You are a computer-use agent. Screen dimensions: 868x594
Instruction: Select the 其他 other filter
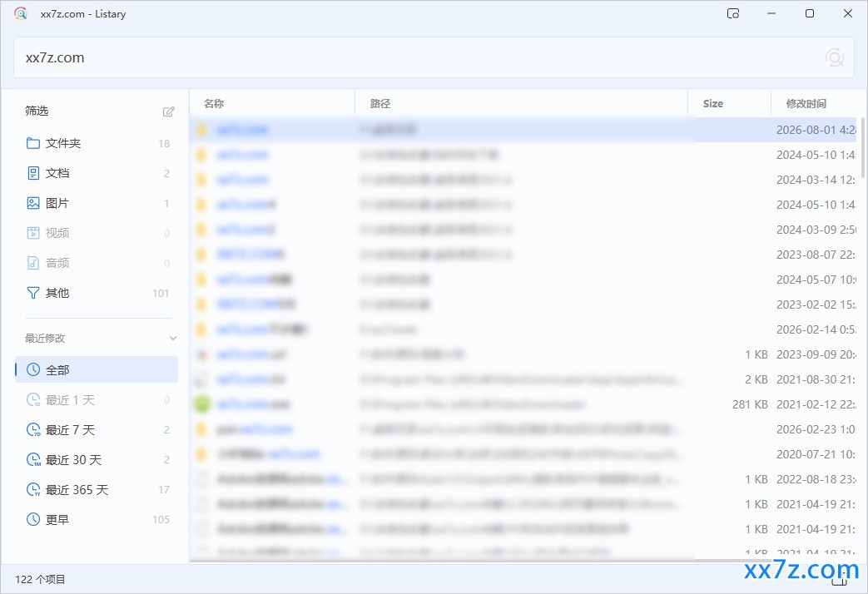(97, 293)
